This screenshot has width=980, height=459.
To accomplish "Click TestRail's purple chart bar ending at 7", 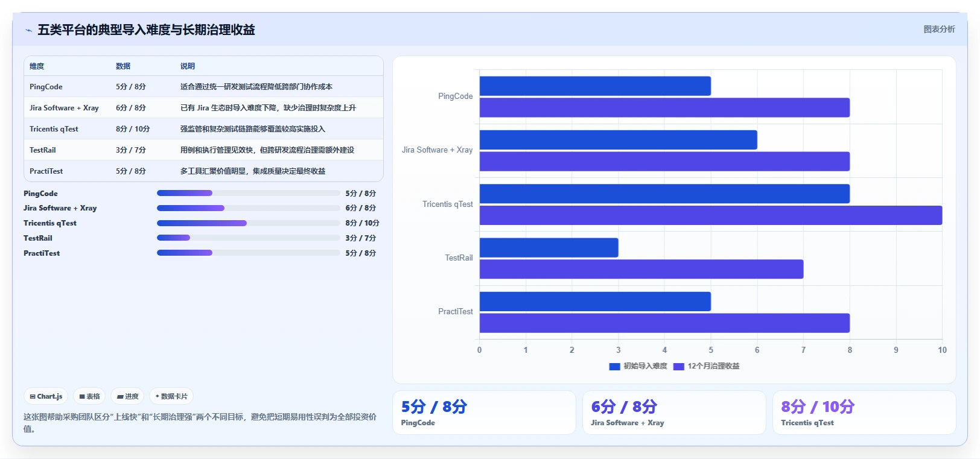I will (x=641, y=269).
